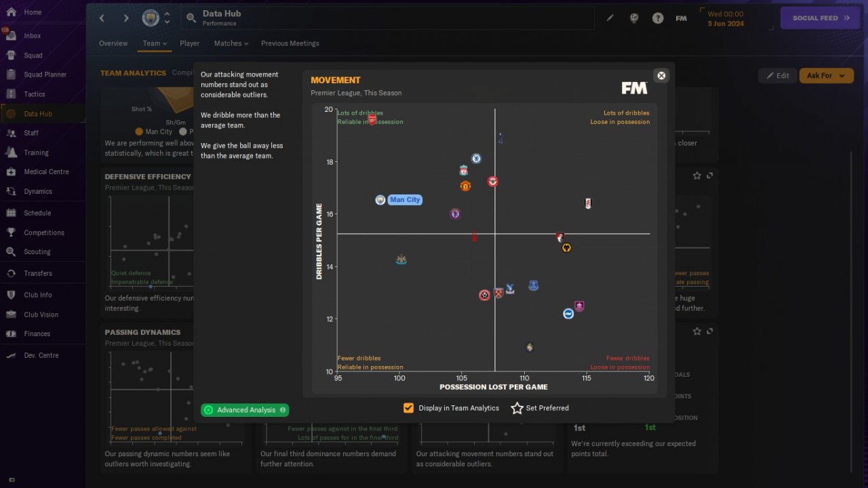The width and height of the screenshot is (868, 488).
Task: Open the Inbox in the sidebar
Action: coord(33,36)
